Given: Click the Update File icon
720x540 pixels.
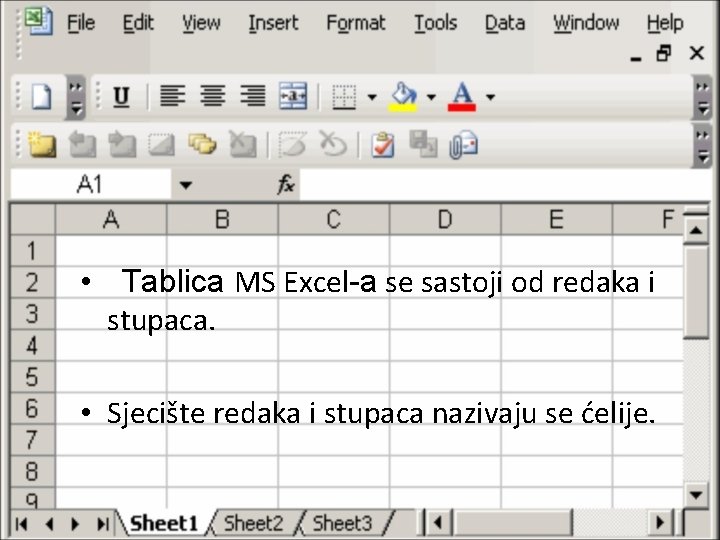Looking at the screenshot, I should pyautogui.click(x=423, y=144).
